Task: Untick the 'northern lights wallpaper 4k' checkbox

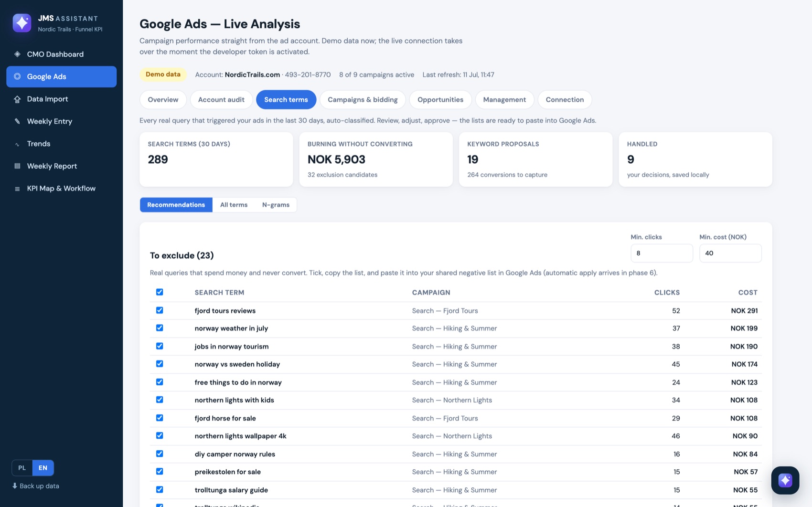Action: tap(160, 435)
